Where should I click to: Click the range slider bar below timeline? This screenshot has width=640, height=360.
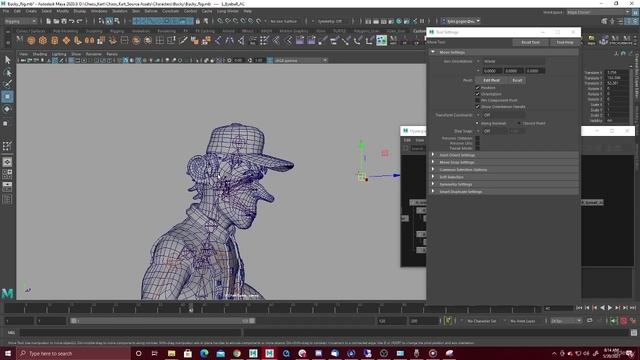(x=163, y=321)
